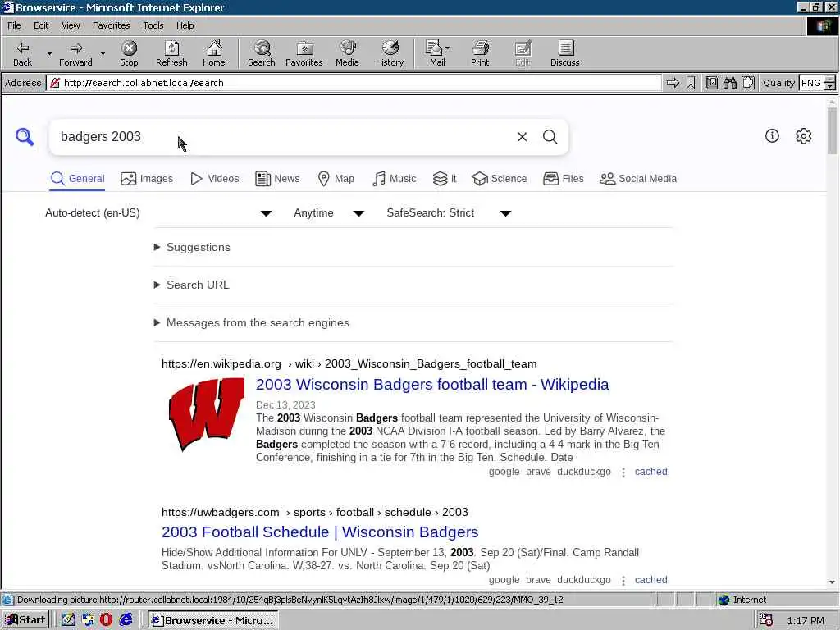
Task: Print the page
Action: (x=480, y=53)
